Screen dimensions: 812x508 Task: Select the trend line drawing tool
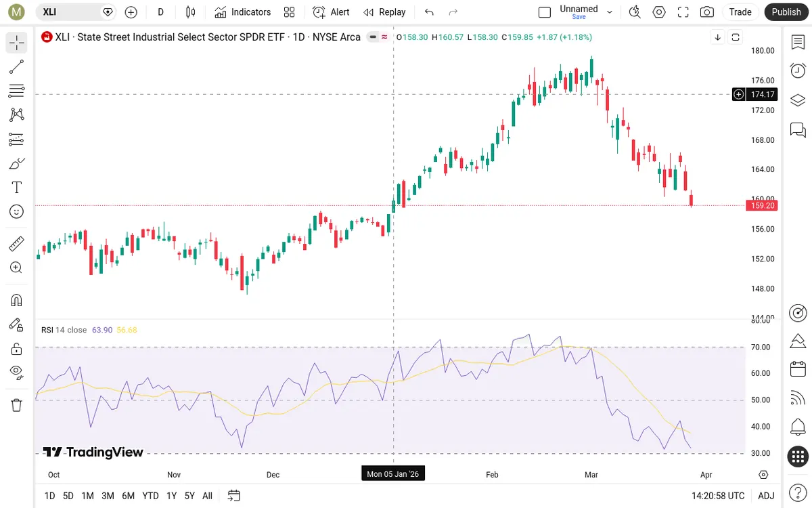click(x=17, y=66)
